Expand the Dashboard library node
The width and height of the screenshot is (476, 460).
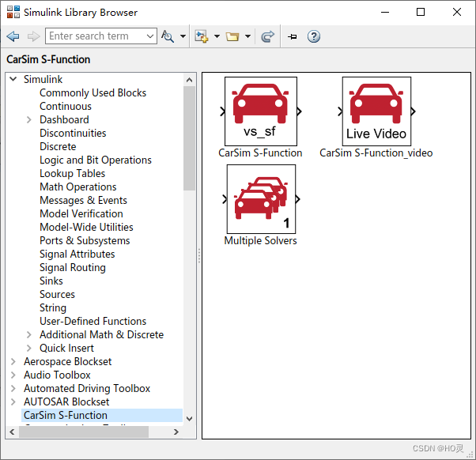tap(28, 119)
